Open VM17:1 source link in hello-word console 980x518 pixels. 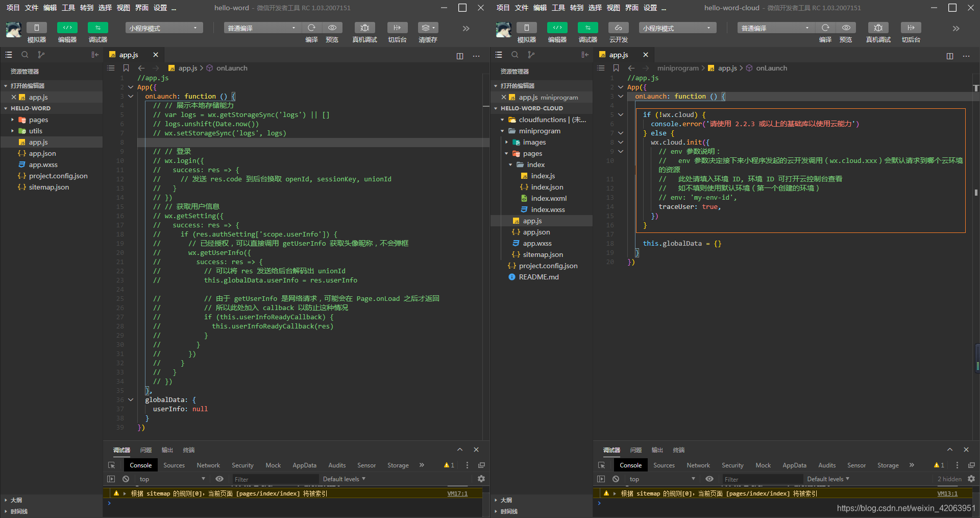(457, 493)
